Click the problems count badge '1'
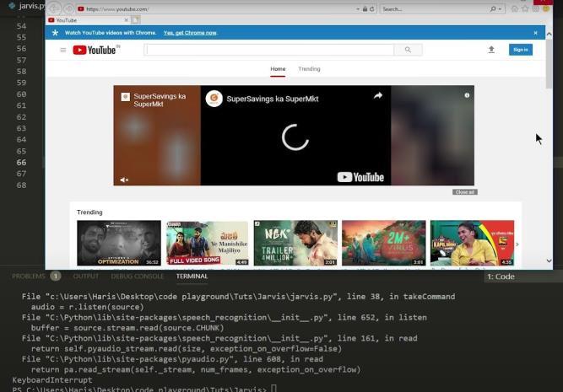 pyautogui.click(x=56, y=277)
